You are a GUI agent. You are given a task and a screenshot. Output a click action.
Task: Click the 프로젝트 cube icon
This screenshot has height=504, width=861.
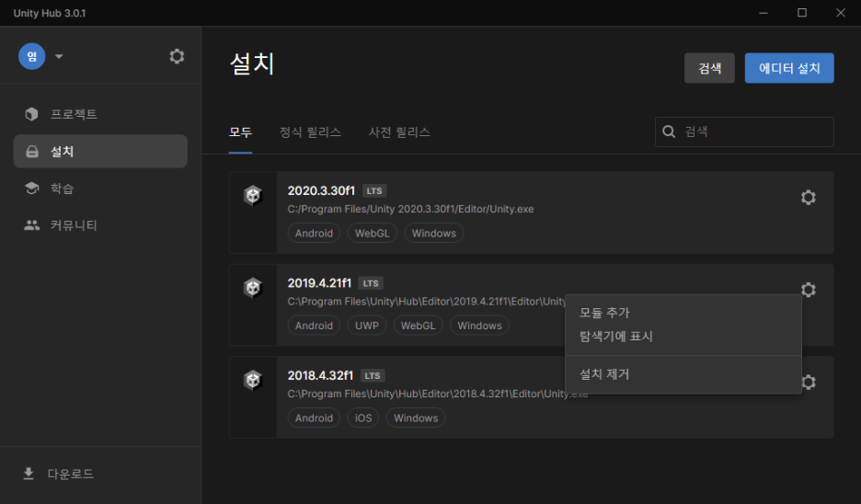tap(31, 114)
